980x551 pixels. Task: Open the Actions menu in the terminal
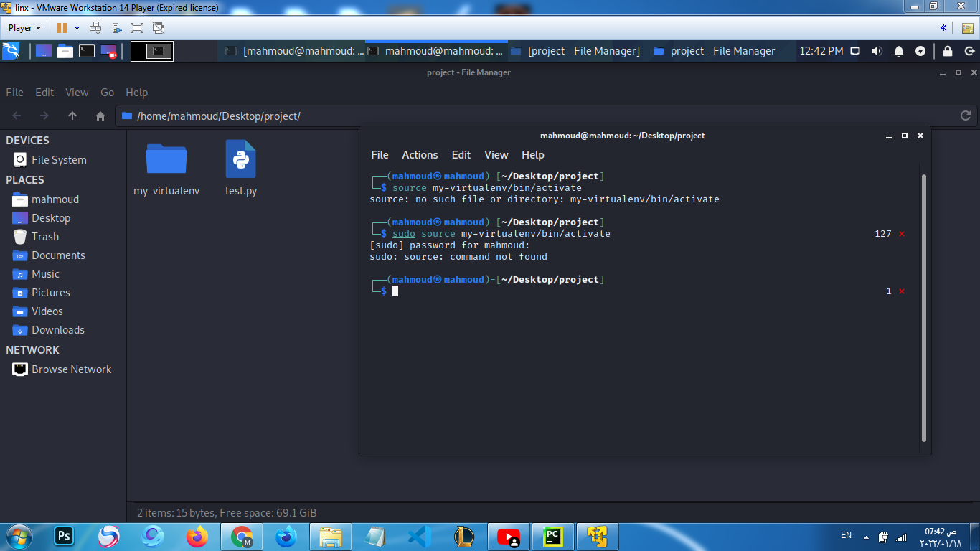[x=420, y=155]
